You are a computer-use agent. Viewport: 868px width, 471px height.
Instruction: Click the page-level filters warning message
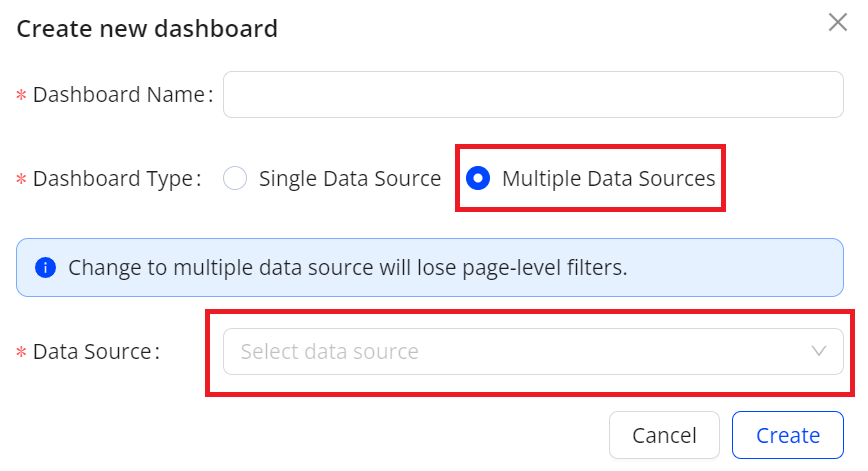click(347, 268)
